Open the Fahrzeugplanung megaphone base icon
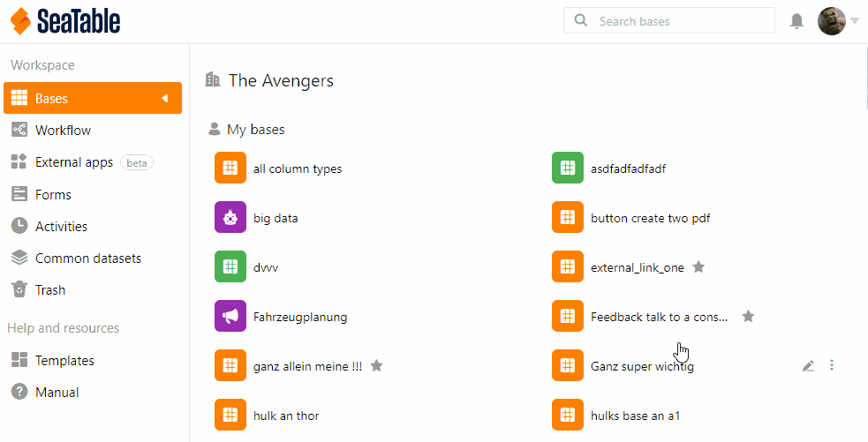The image size is (868, 442). (230, 317)
